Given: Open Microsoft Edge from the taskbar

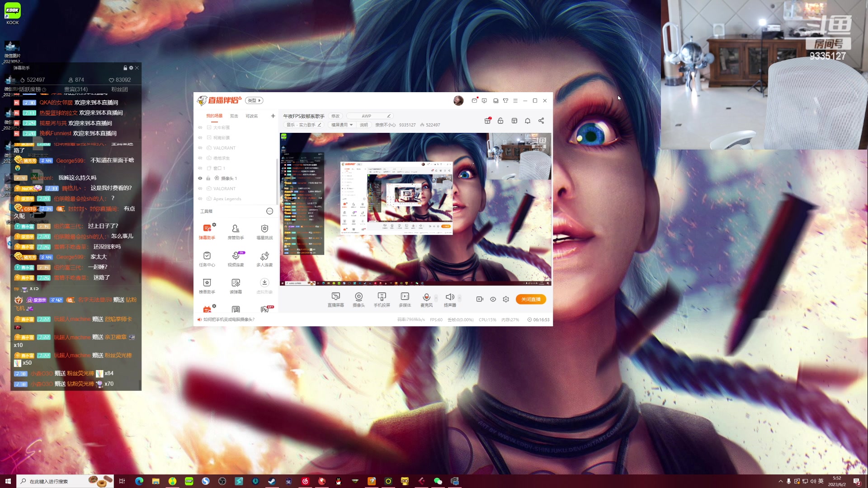Looking at the screenshot, I should click(139, 481).
